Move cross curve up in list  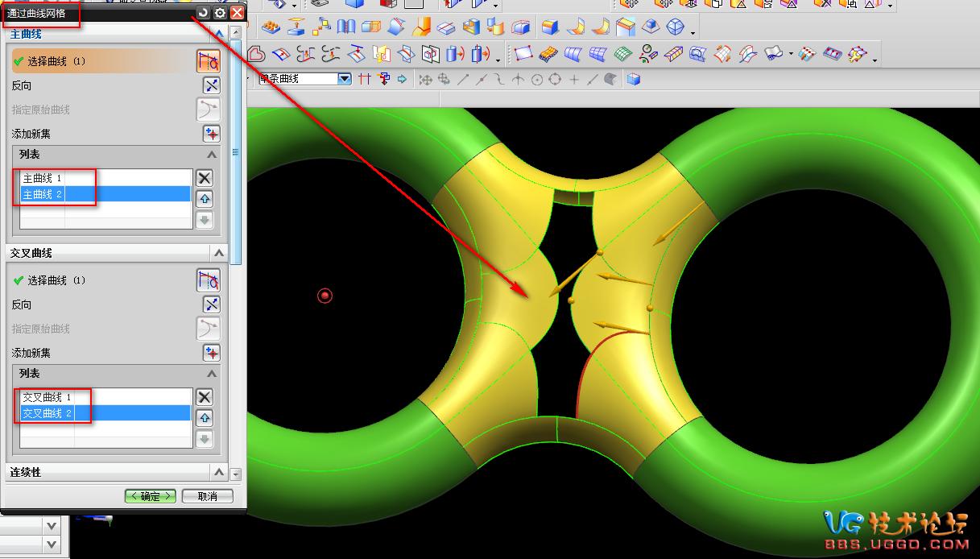click(x=205, y=417)
